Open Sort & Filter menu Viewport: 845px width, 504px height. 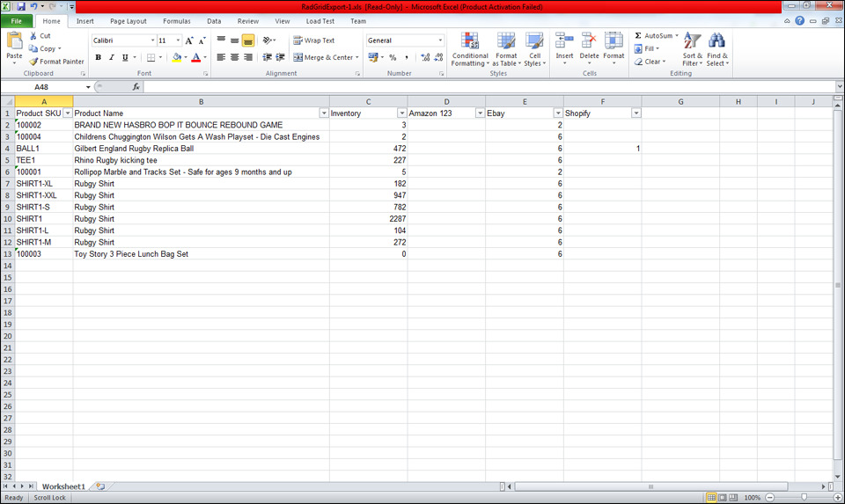(x=692, y=49)
